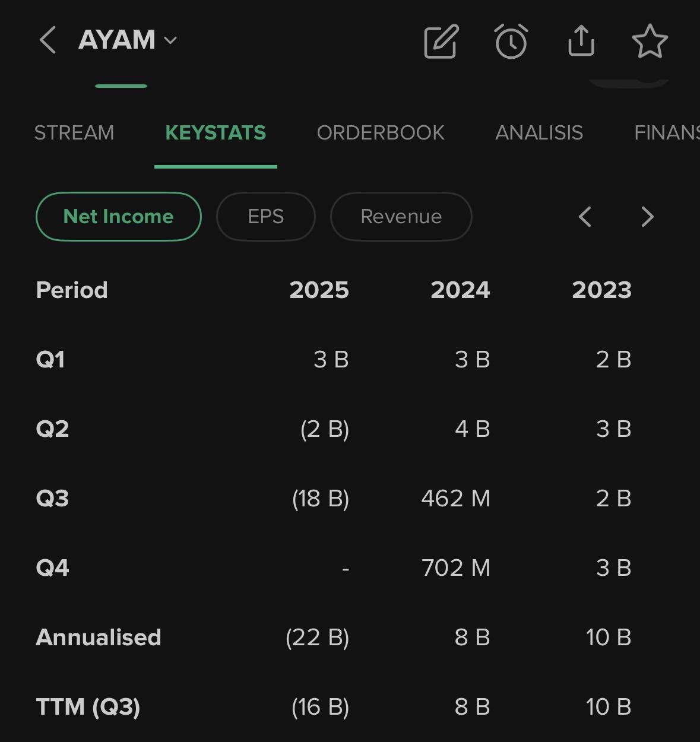
Task: Add AYAM to watchlist with star
Action: tap(650, 41)
